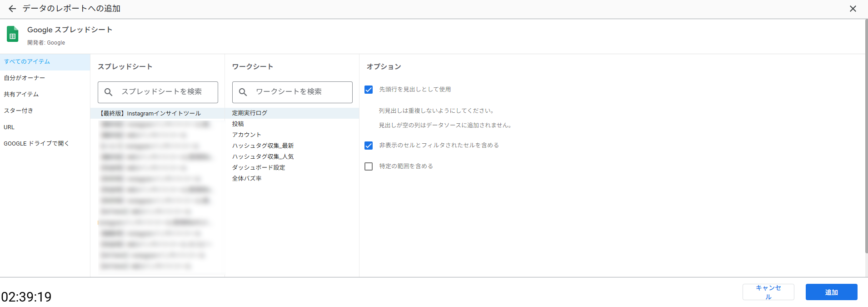Click the dialog vertical scrollbar
The image size is (868, 307).
[866, 136]
